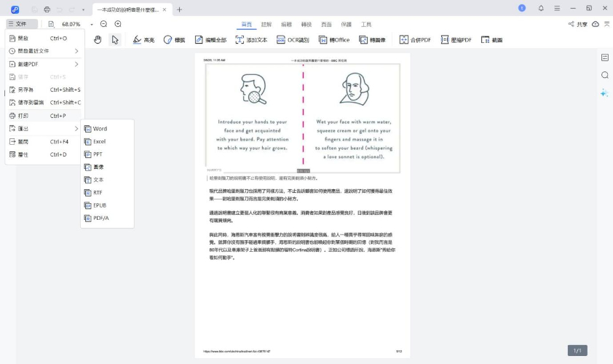Activate the Highlight tool

143,40
